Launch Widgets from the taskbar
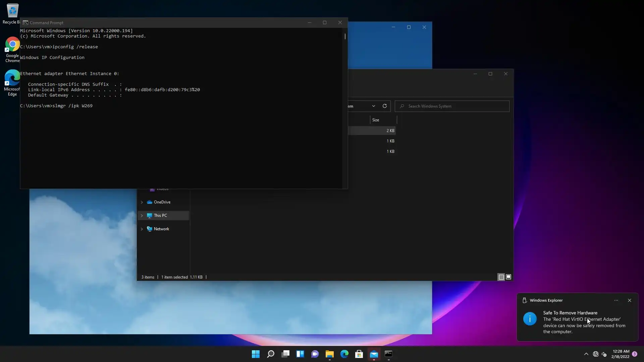The width and height of the screenshot is (644, 362). (300, 354)
